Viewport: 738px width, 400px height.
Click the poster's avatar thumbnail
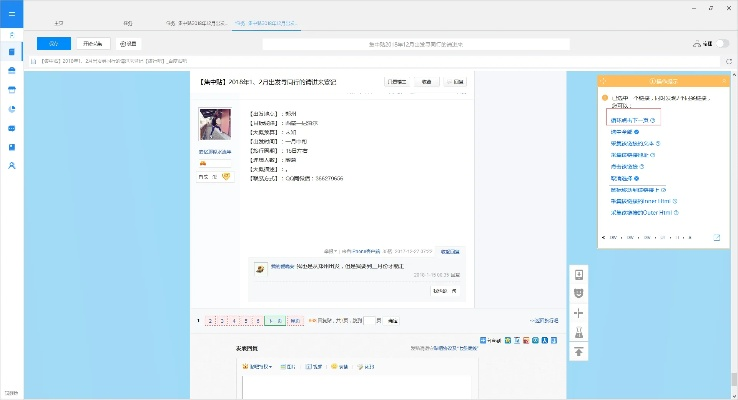[215, 124]
